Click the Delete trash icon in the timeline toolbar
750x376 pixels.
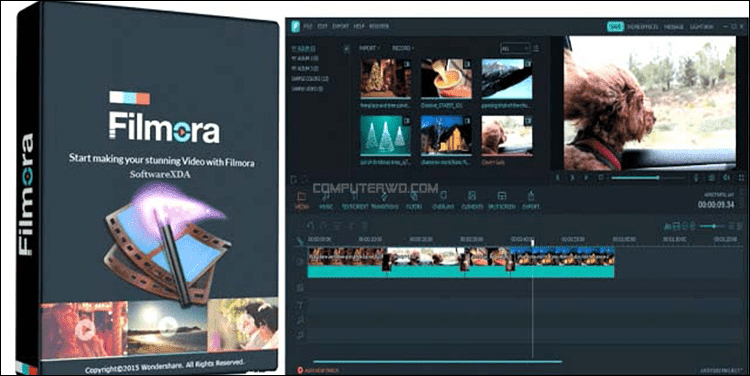[364, 226]
